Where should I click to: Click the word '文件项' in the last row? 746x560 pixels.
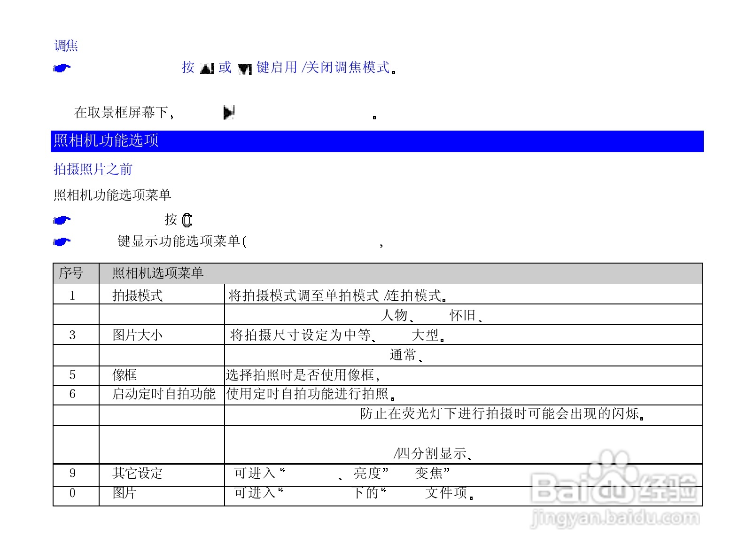point(446,493)
